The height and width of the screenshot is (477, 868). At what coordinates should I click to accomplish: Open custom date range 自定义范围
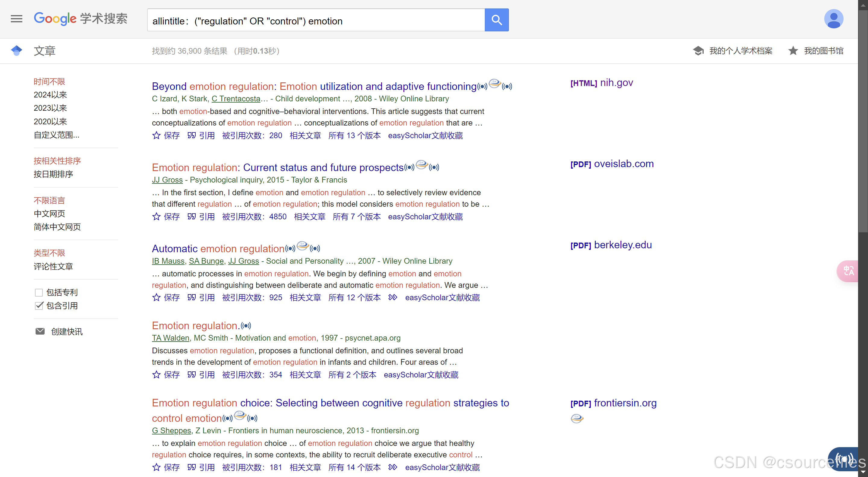[x=56, y=135]
